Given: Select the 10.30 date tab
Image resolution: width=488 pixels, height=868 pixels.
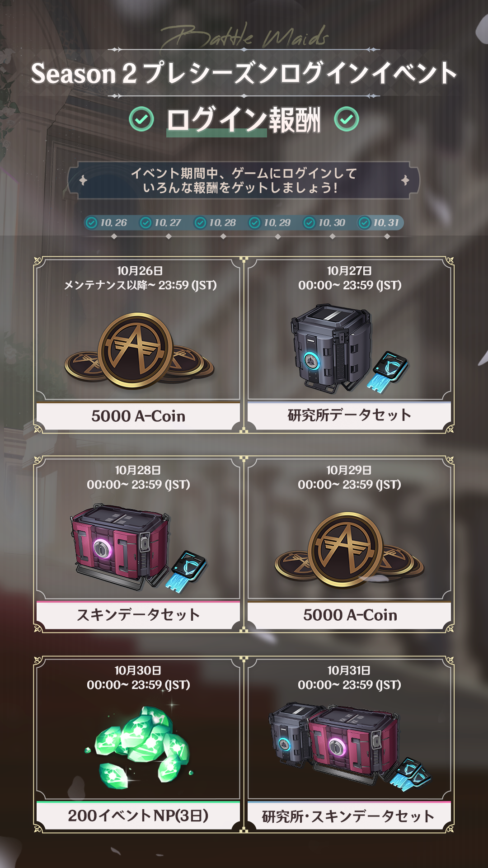Looking at the screenshot, I should [x=325, y=223].
